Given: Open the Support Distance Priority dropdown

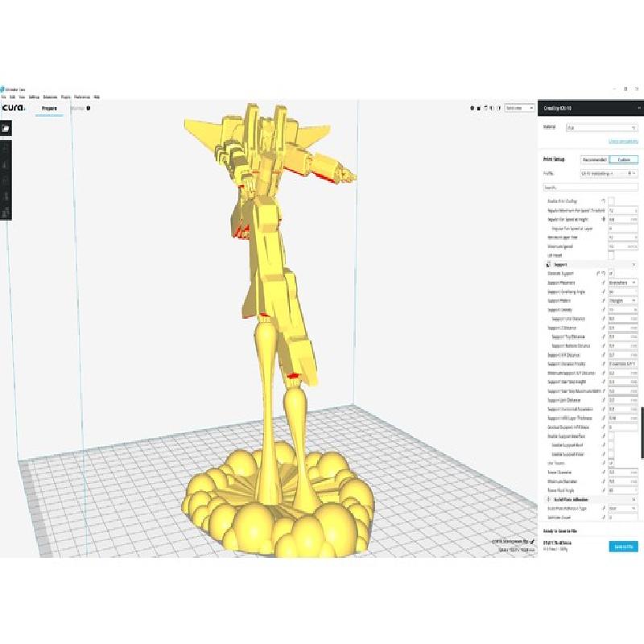Looking at the screenshot, I should 623,364.
